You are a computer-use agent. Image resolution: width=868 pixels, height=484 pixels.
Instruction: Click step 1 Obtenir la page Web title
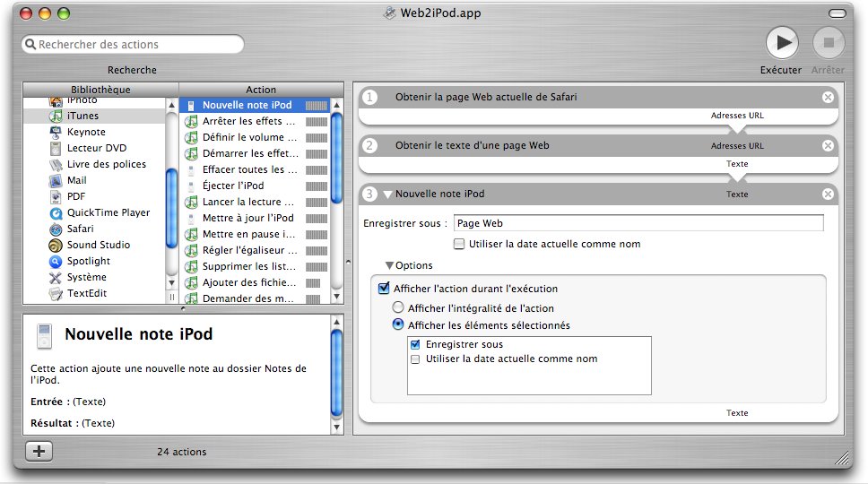pyautogui.click(x=486, y=98)
